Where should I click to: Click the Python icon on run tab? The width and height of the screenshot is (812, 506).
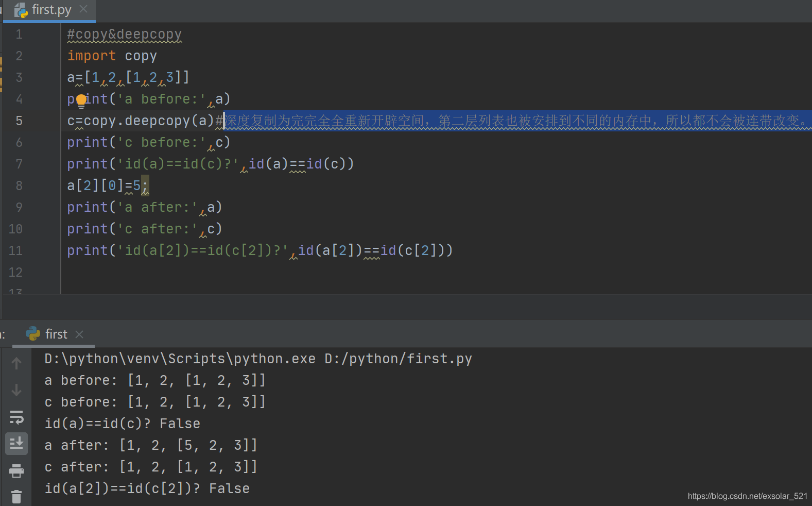point(33,334)
